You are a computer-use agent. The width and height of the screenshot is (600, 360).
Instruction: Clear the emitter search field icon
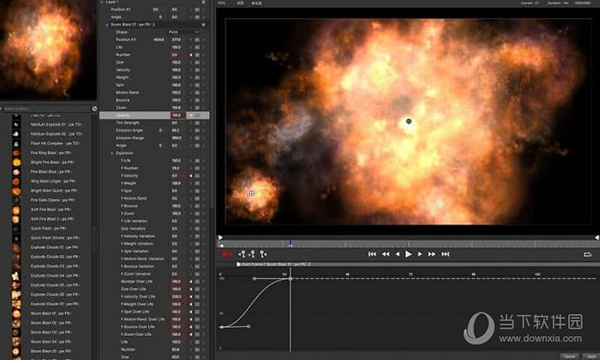pos(95,109)
